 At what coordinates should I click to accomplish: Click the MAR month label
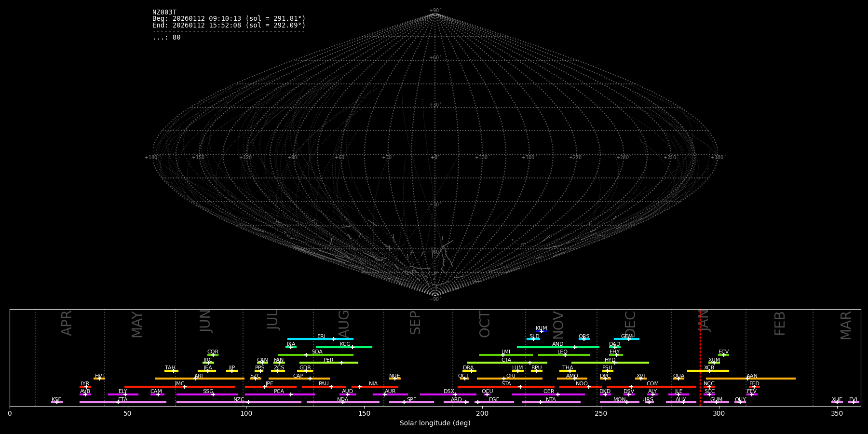[846, 325]
